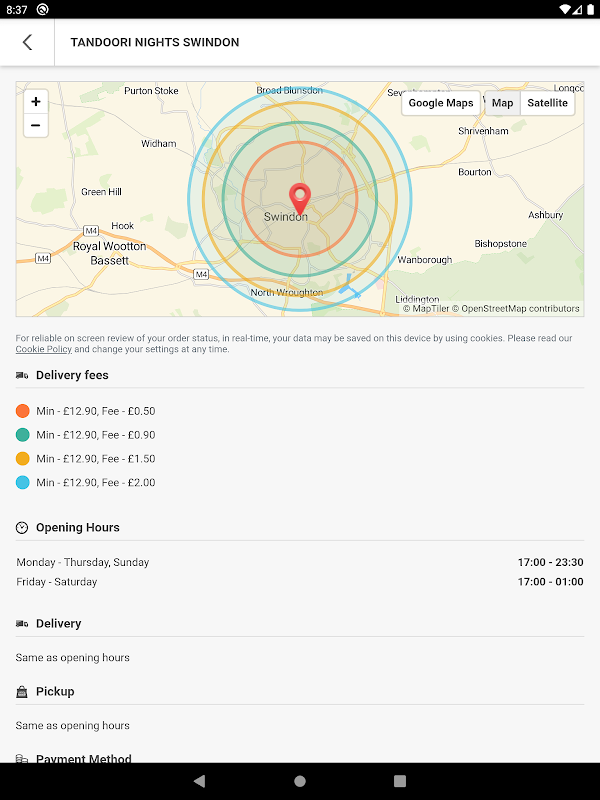The width and height of the screenshot is (600, 800).
Task: Tap 'Monday - Thursday, Sunday' row
Action: pyautogui.click(x=300, y=562)
